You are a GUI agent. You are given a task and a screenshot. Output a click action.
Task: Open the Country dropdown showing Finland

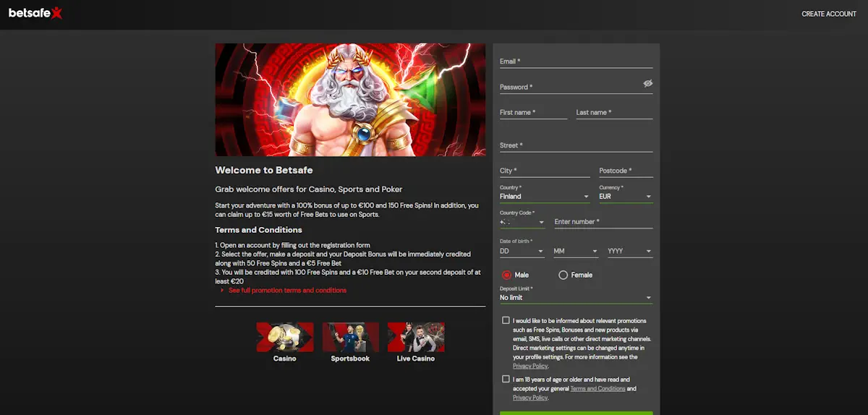[x=544, y=197]
